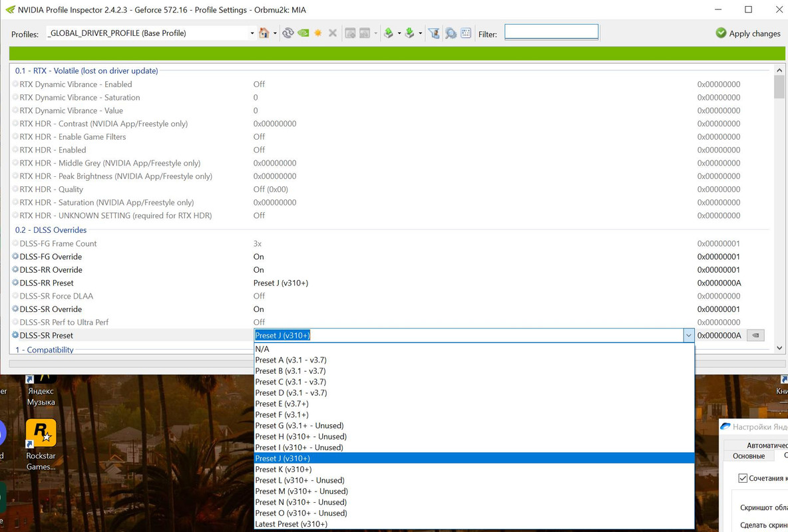The width and height of the screenshot is (788, 532).
Task: Click the Export profiles icon with the up arrow
Action: click(x=389, y=33)
